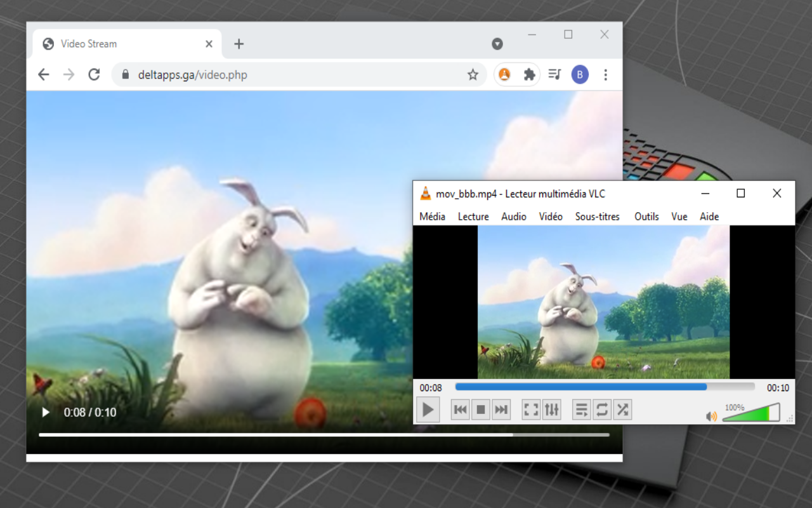812x508 pixels.
Task: Adjust the VLC volume slider
Action: 751,413
